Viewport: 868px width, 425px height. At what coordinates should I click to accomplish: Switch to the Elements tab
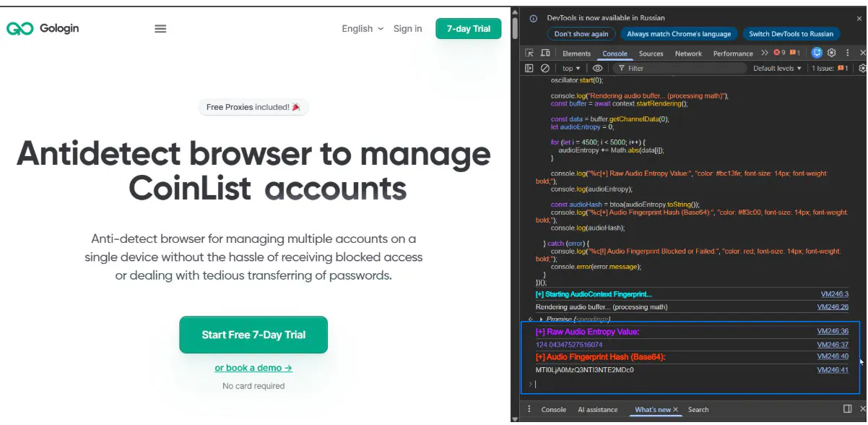576,53
